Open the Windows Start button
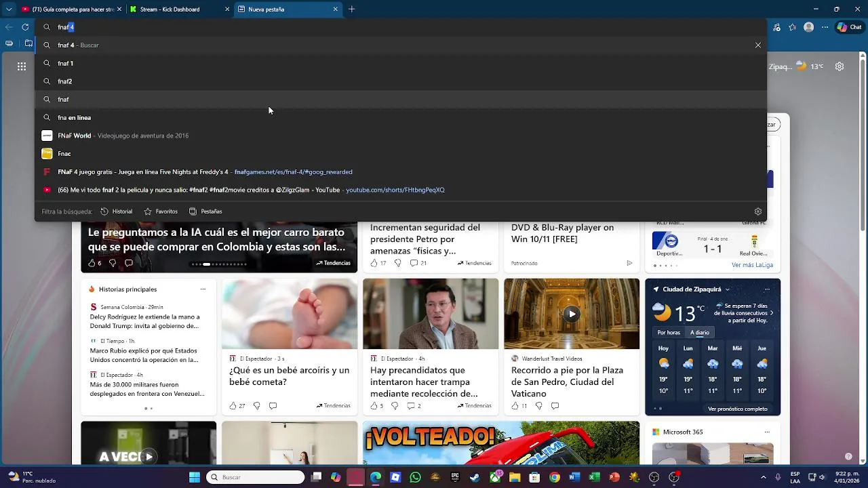 tap(195, 477)
